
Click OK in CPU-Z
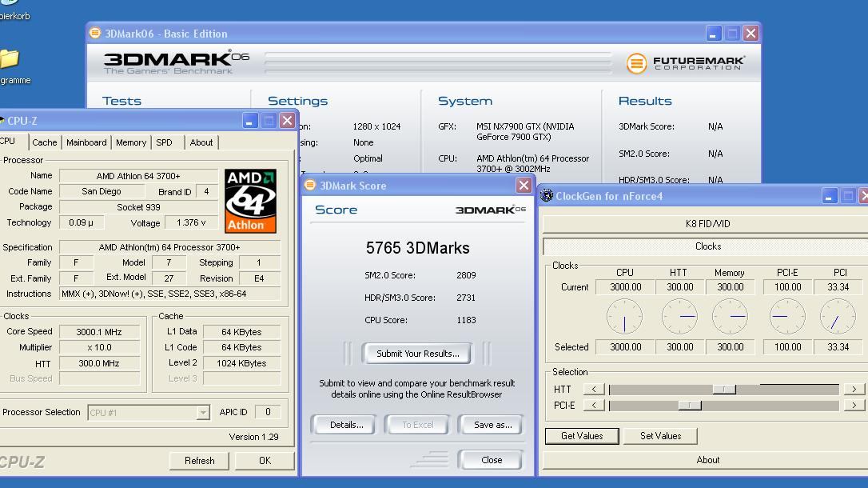265,460
